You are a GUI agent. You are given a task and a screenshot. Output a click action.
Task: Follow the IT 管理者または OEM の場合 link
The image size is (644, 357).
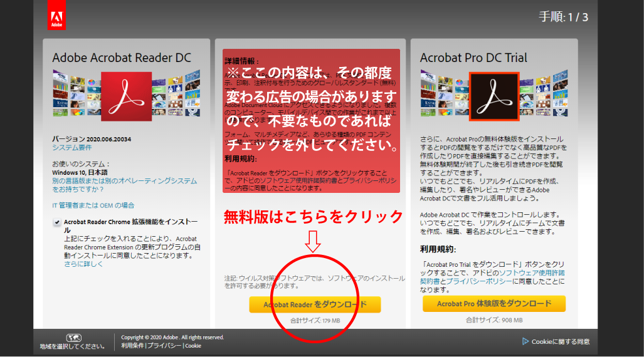93,205
